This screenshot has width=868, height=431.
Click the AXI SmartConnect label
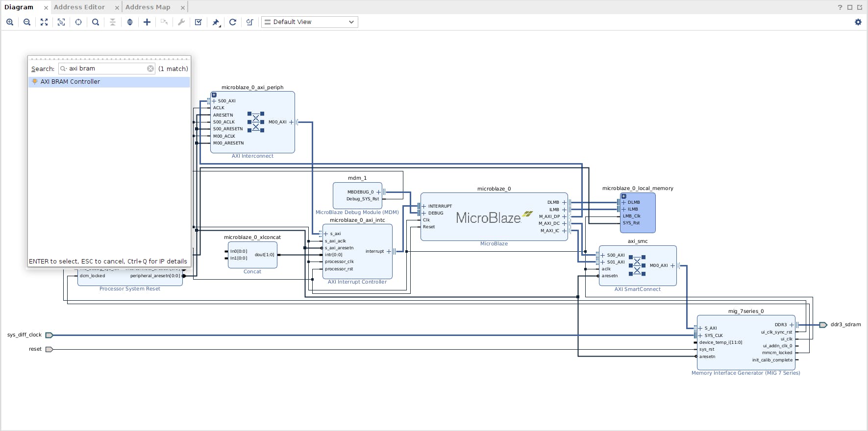click(638, 289)
